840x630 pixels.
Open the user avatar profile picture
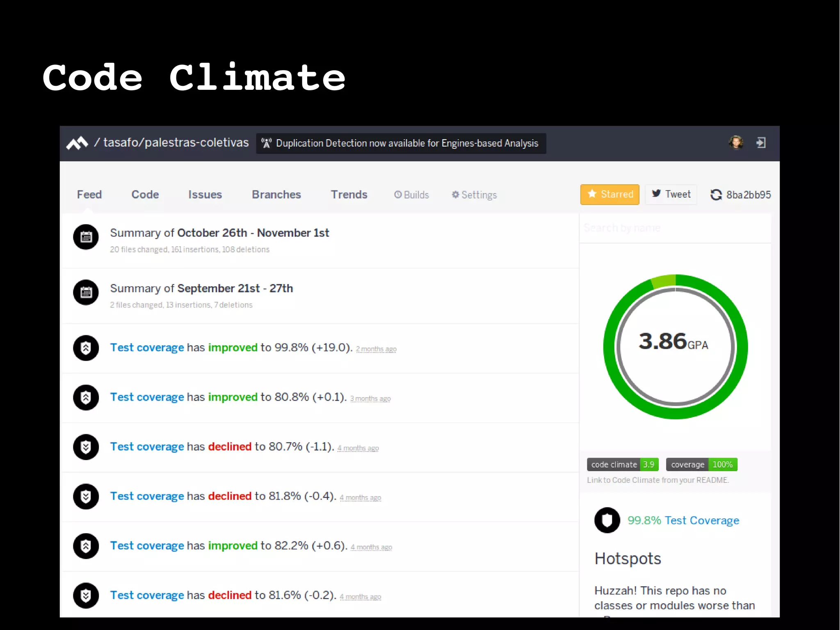tap(736, 143)
